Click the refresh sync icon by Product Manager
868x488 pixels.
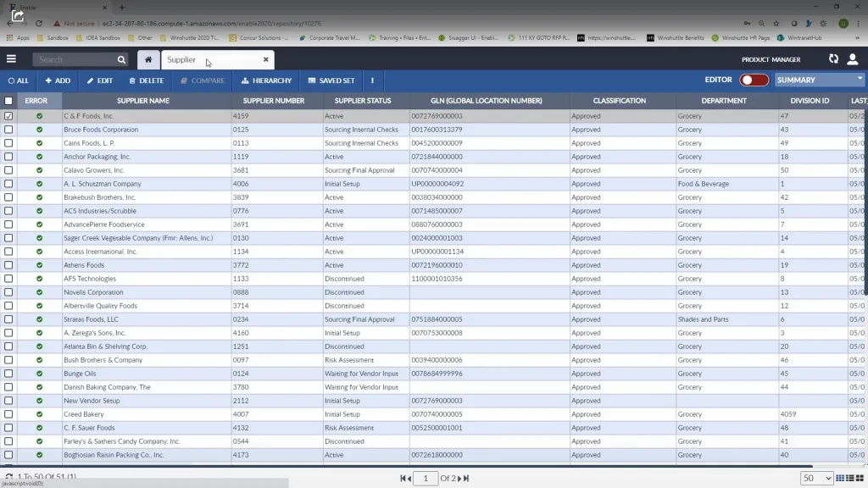833,58
